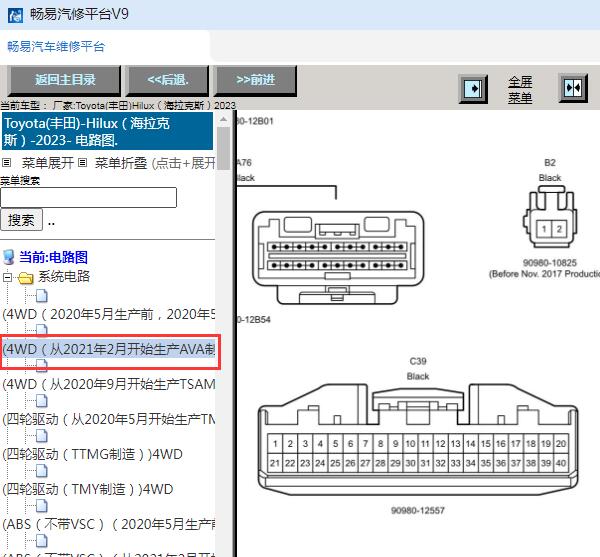Click document icon above ABS（不带VSC）2020年5月
The image size is (600, 557).
42,506
